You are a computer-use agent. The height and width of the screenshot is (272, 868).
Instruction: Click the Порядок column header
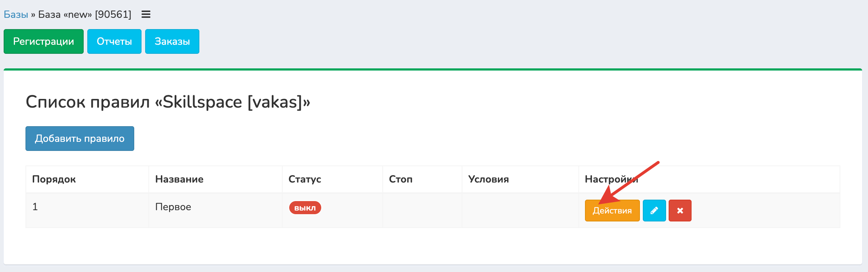tap(54, 179)
